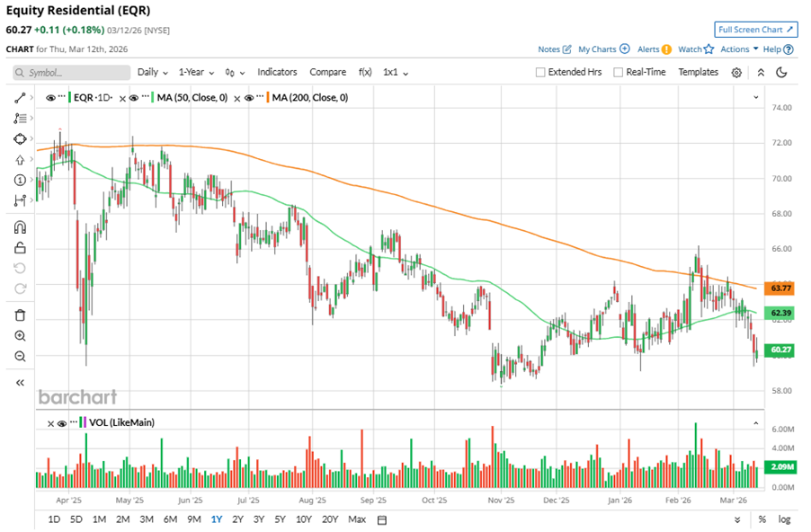Open the Daily frequency dropdown
Image resolution: width=811 pixels, height=532 pixels.
tap(153, 73)
